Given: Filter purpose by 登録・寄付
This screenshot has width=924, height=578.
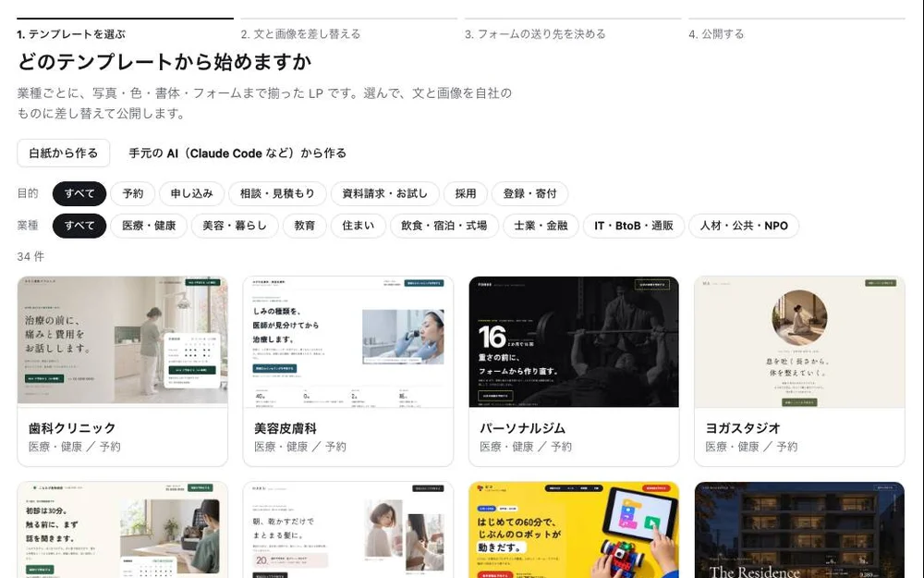Looking at the screenshot, I should (529, 193).
